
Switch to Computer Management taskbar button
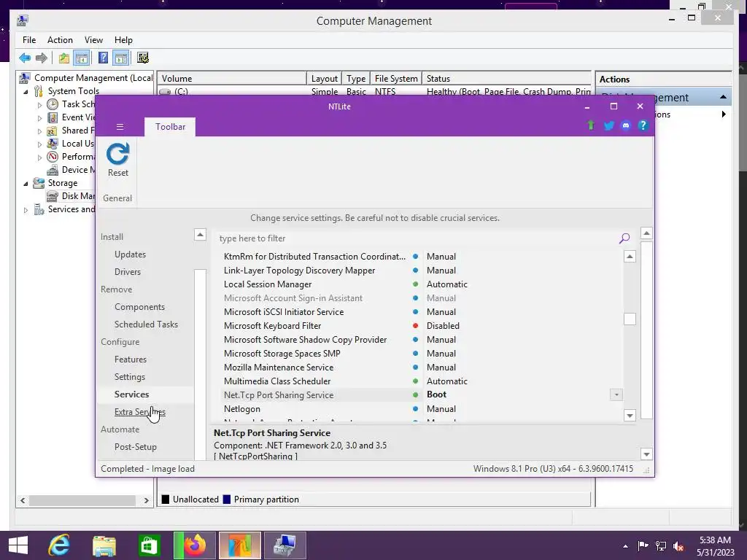point(285,545)
